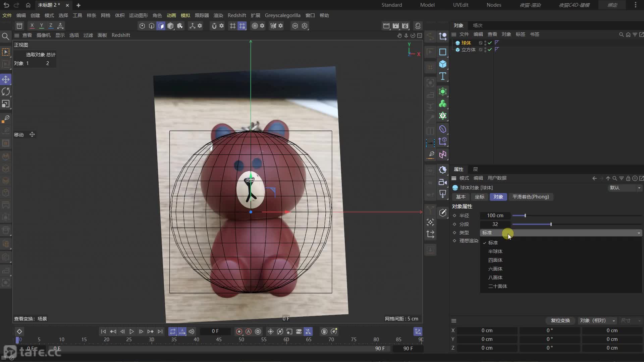Choose 半球体 from type list
Viewport: 644px width, 362px height.
495,251
